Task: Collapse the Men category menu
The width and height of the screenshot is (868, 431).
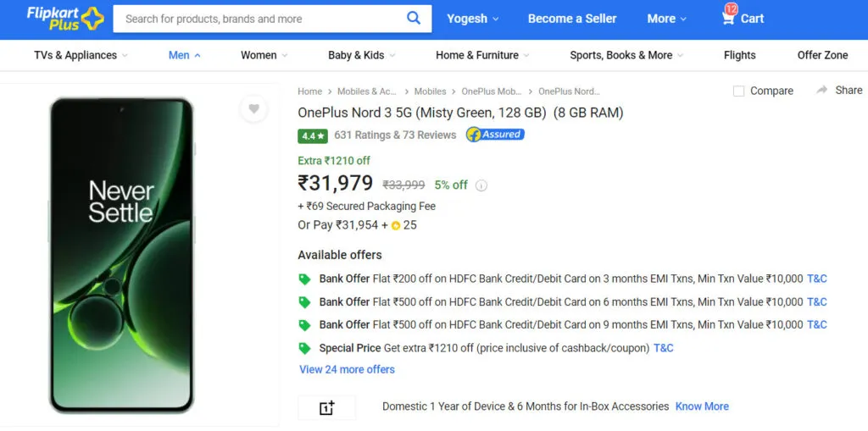Action: (185, 55)
